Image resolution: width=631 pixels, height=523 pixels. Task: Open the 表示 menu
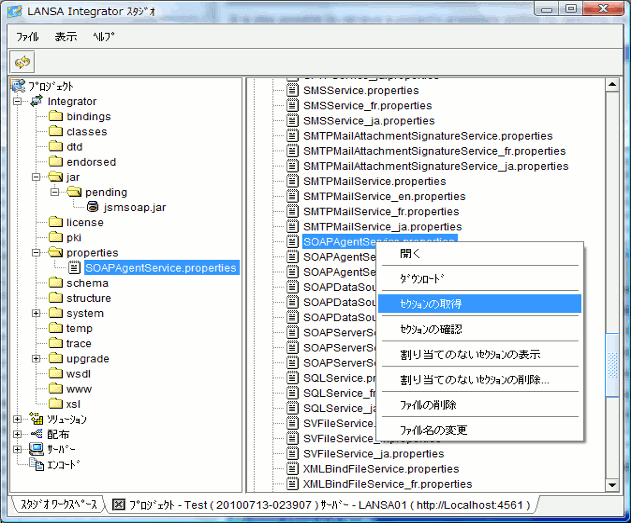(x=66, y=37)
